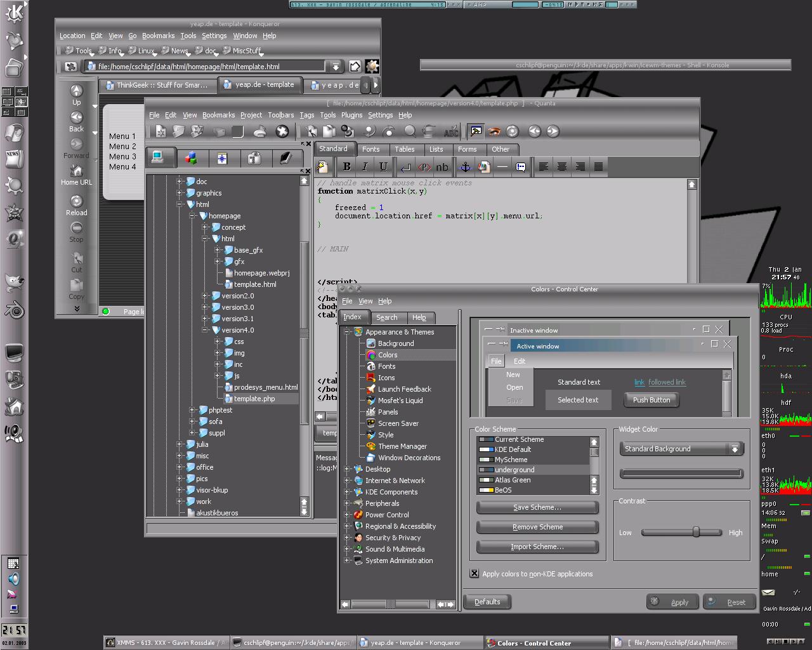Click Reset button in Control Center
This screenshot has width=812, height=650.
coord(730,602)
